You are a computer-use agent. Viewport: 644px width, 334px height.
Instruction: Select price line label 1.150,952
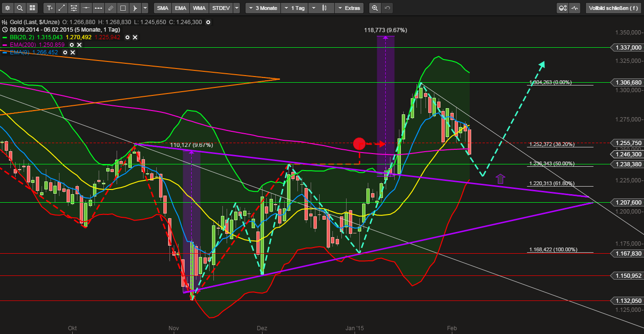coord(627,276)
